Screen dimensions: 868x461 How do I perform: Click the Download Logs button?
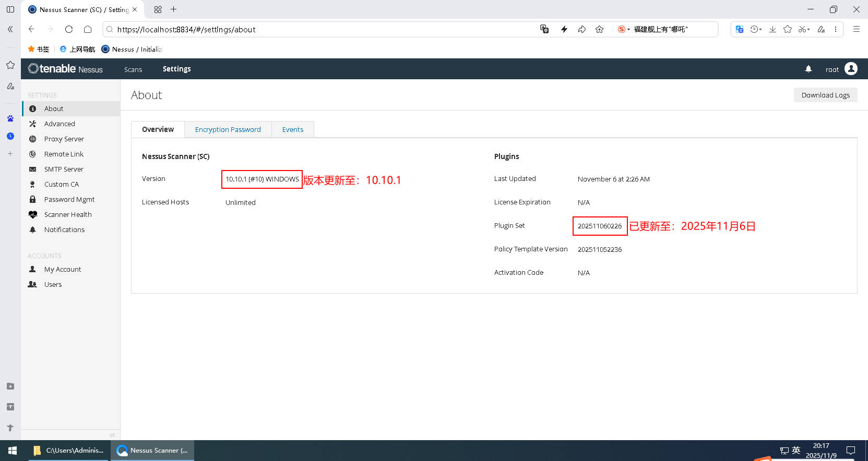click(825, 95)
